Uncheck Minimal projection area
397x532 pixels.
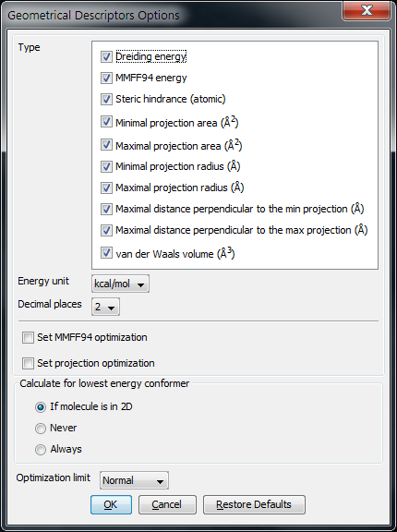click(x=106, y=122)
